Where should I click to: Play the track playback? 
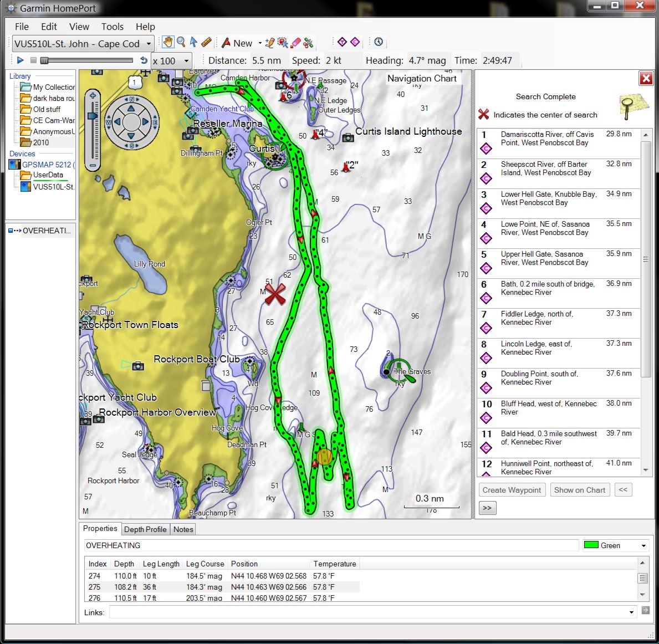(x=20, y=60)
